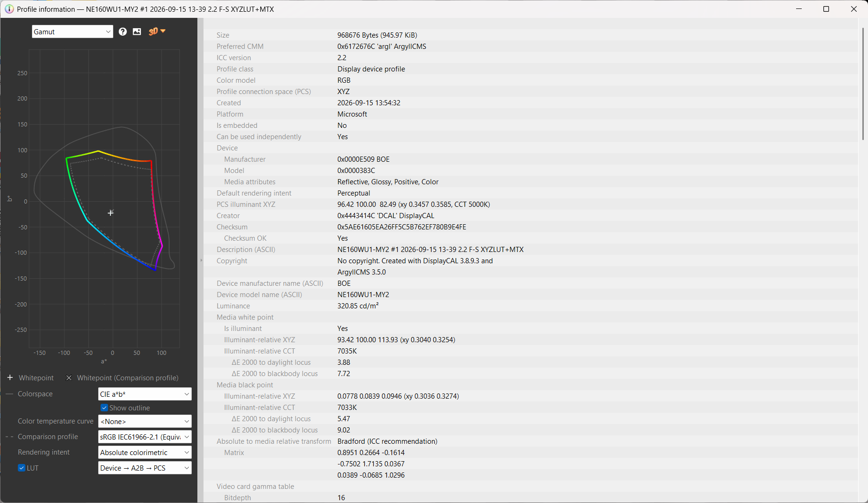
Task: Maximize the Profile information window
Action: pyautogui.click(x=826, y=9)
